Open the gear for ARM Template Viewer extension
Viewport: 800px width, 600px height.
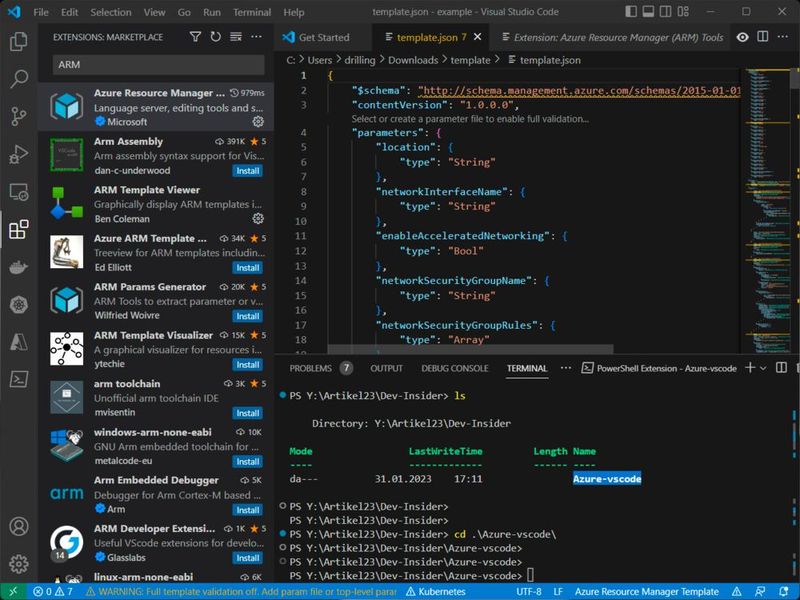[258, 218]
